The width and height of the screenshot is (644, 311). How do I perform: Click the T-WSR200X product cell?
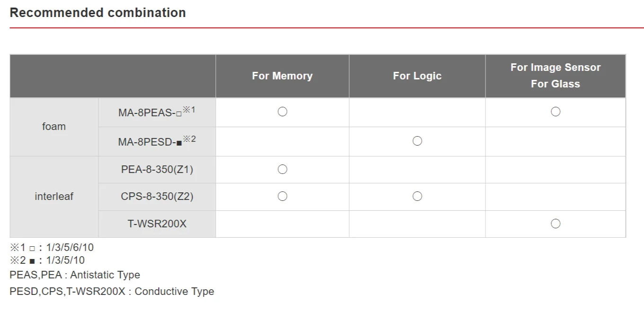pos(157,224)
